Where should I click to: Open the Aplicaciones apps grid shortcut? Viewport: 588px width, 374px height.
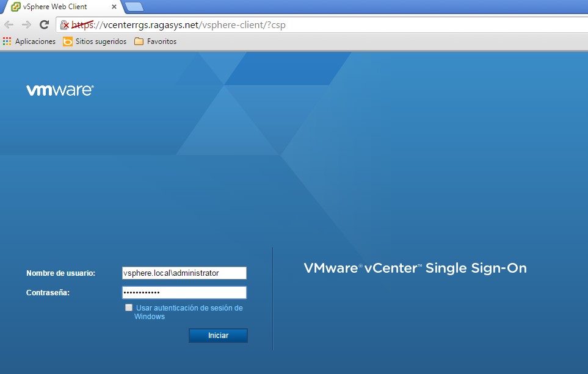29,41
